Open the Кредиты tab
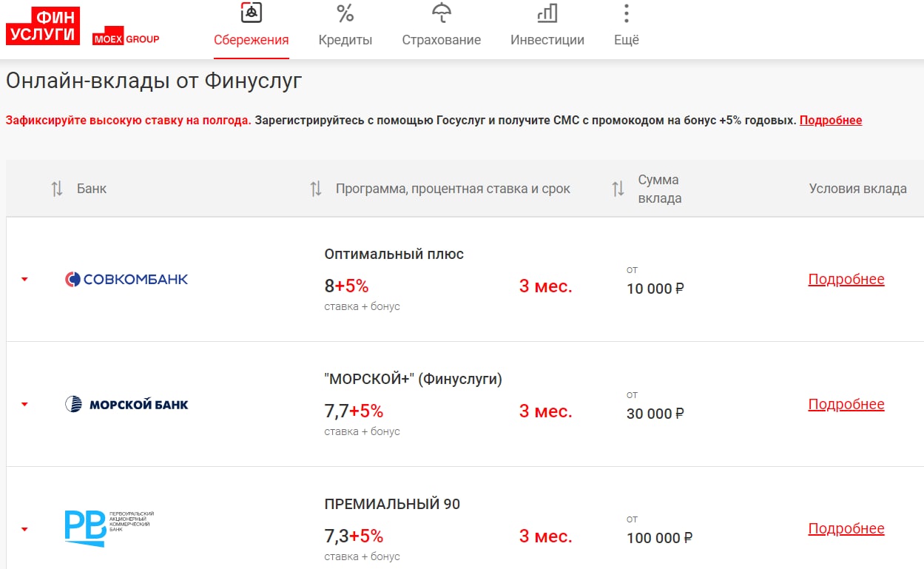The height and width of the screenshot is (569, 924). (345, 40)
